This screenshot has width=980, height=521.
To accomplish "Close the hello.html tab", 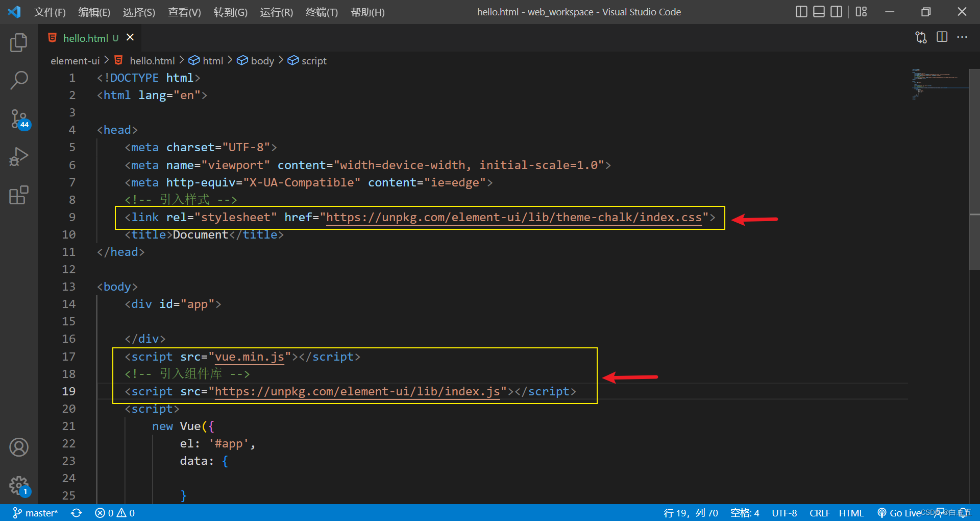I will click(x=130, y=37).
